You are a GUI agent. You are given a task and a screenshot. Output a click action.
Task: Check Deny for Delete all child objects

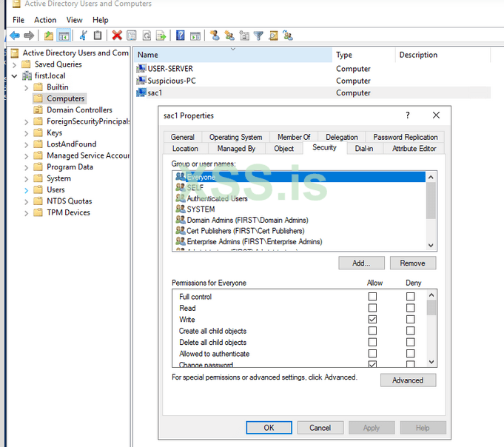click(411, 342)
